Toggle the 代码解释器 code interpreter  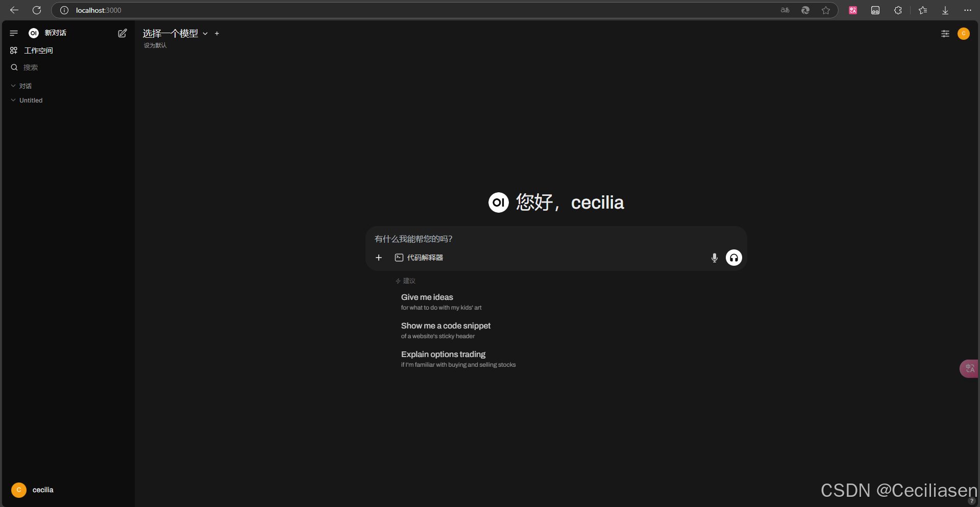pyautogui.click(x=419, y=258)
